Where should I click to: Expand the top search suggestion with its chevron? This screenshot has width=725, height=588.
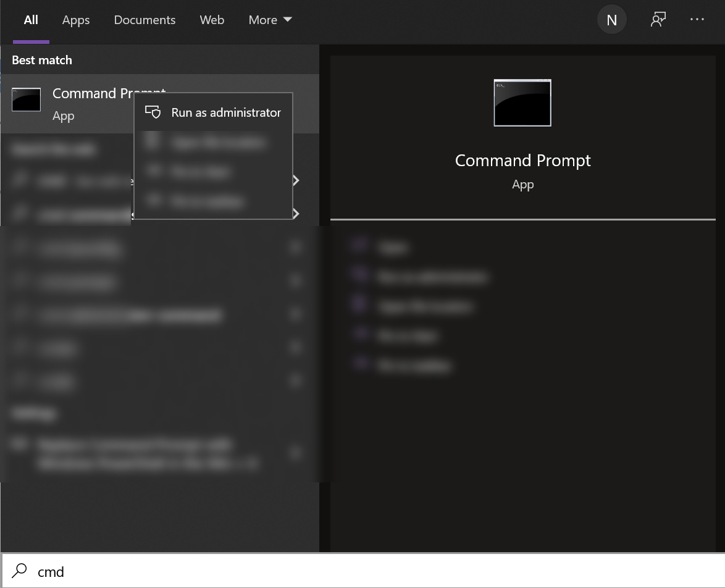pyautogui.click(x=296, y=180)
